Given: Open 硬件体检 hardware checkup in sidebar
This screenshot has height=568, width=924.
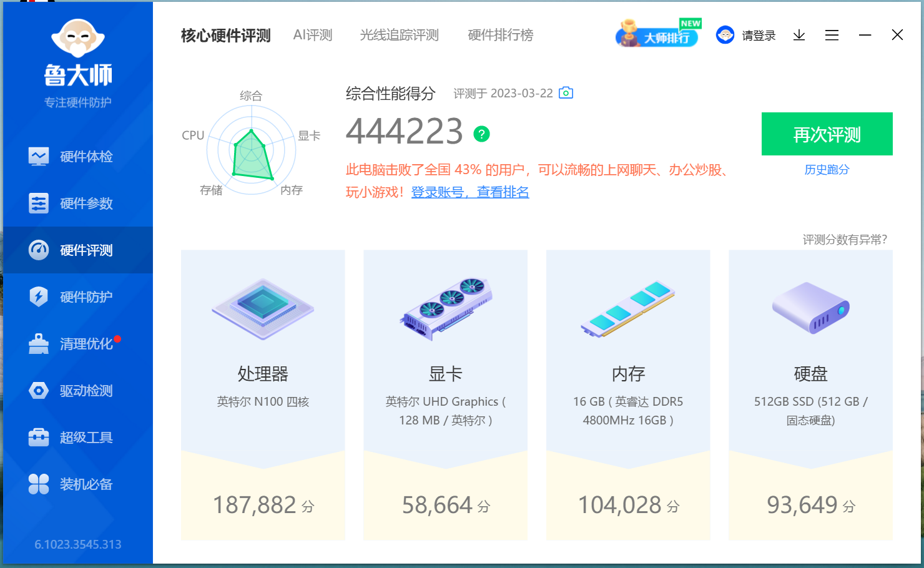Looking at the screenshot, I should pos(78,156).
